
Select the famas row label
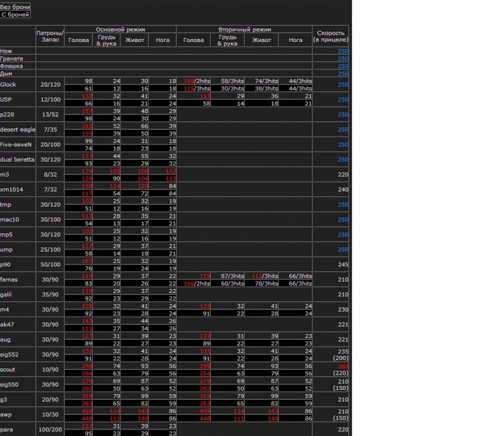[9, 279]
